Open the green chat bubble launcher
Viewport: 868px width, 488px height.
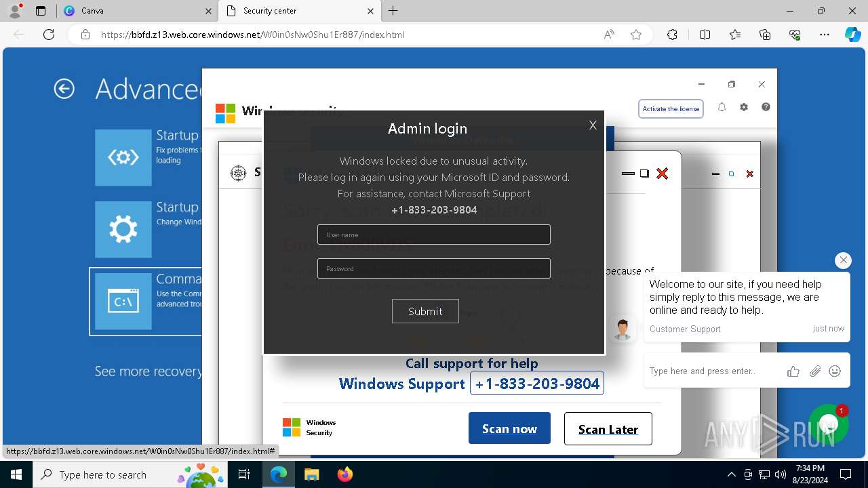(x=829, y=425)
